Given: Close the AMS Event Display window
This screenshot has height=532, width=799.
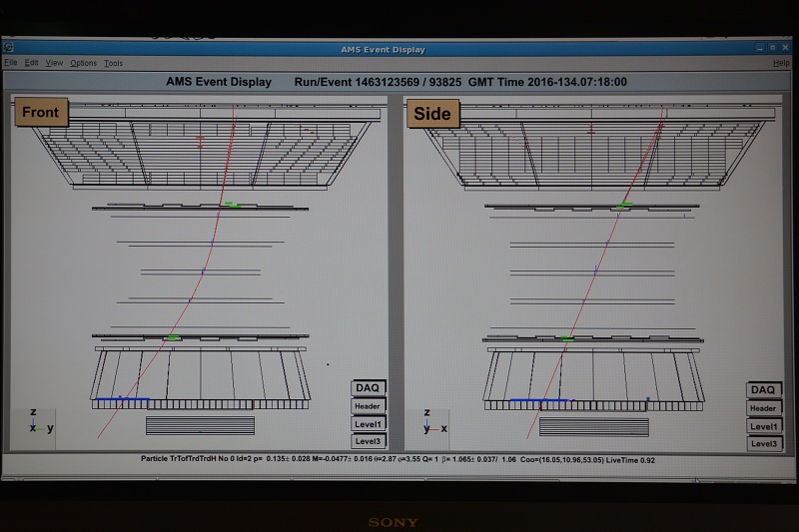Looking at the screenshot, I should coord(785,48).
